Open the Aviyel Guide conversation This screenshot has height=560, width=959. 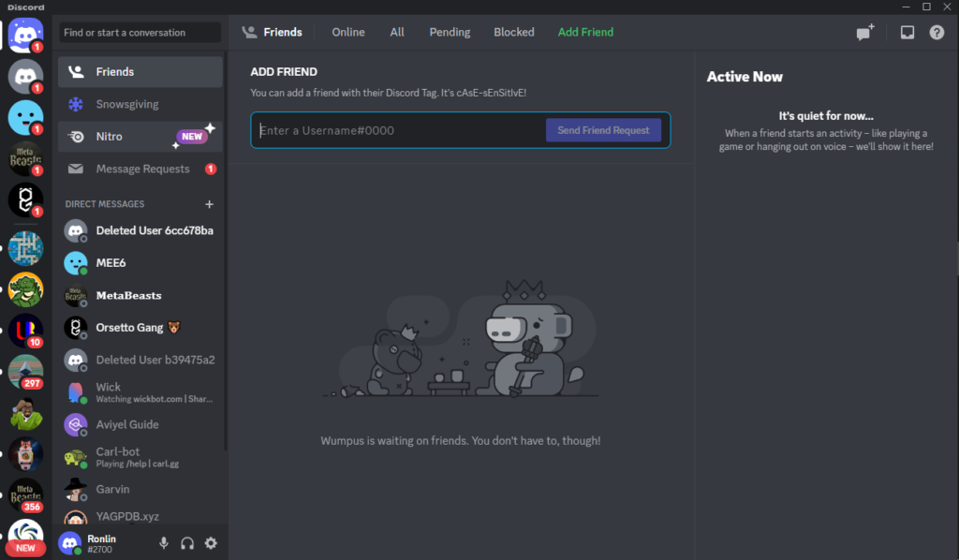(140, 425)
